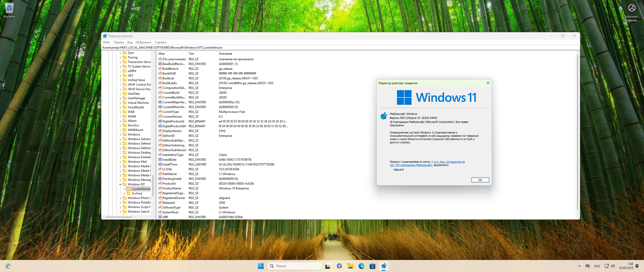The height and width of the screenshot is (272, 644).
Task: Click the registry cube icon in About dialog
Action: (x=384, y=116)
